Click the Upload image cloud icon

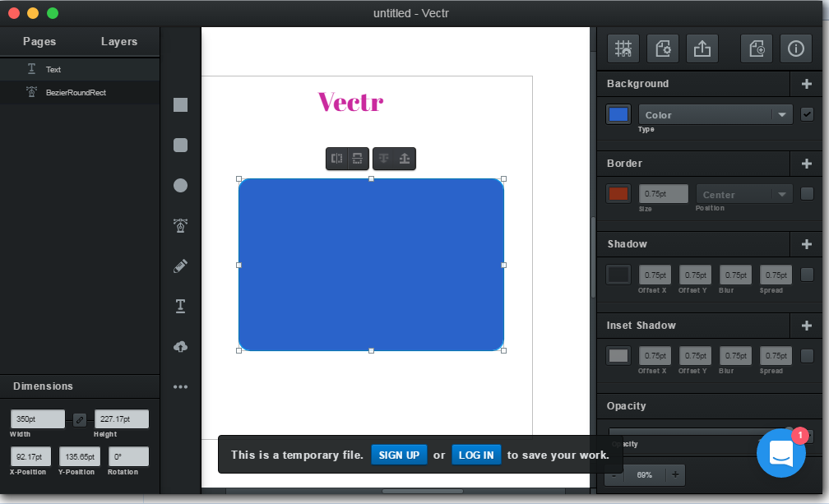[180, 347]
